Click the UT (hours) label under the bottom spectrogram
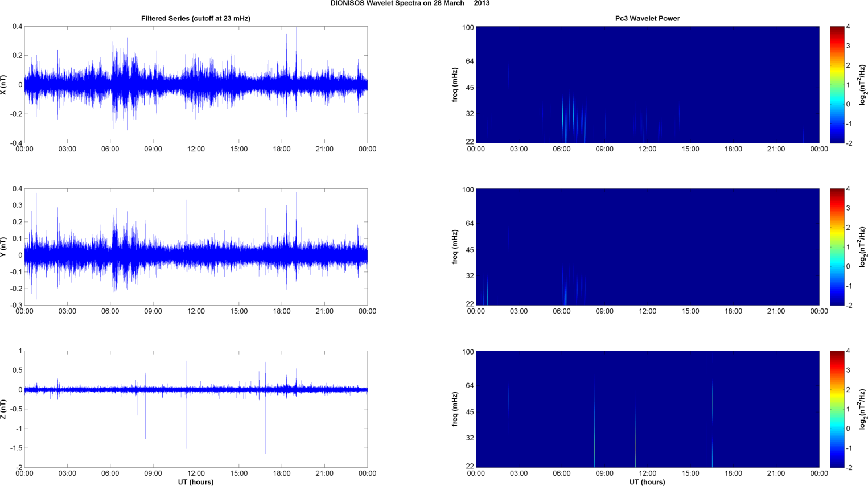The width and height of the screenshot is (868, 486). (x=647, y=482)
